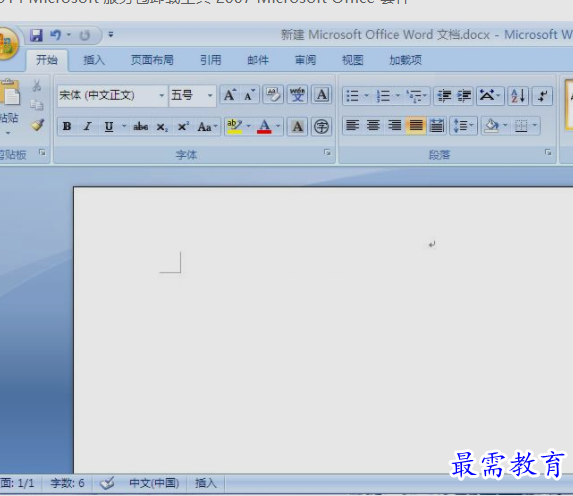Toggle Strikethrough (abc) formatting
This screenshot has width=573, height=496.
[x=141, y=127]
